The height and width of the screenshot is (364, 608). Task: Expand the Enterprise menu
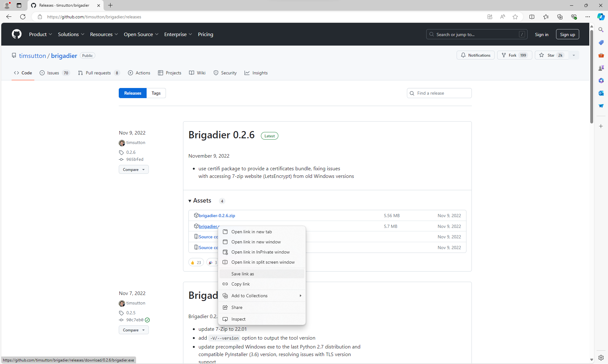click(x=178, y=34)
